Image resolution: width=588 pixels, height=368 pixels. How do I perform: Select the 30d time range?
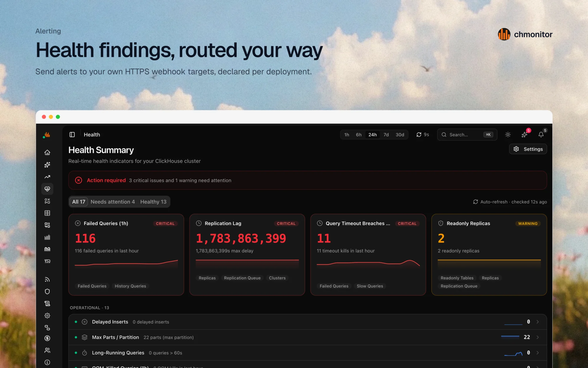(x=400, y=135)
